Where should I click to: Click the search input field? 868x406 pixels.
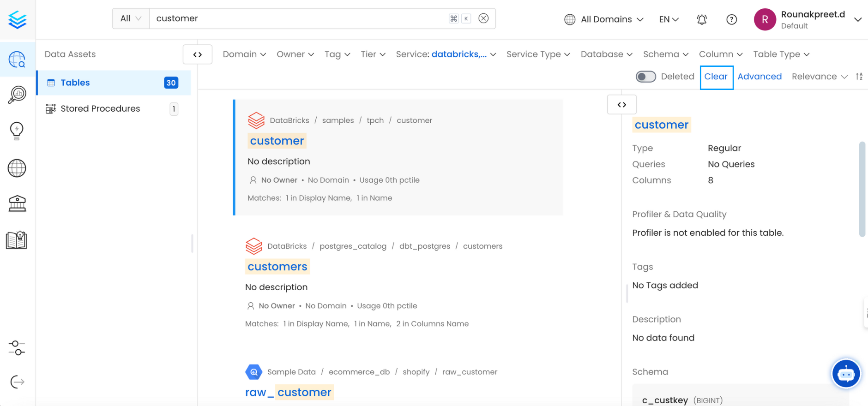(x=295, y=18)
